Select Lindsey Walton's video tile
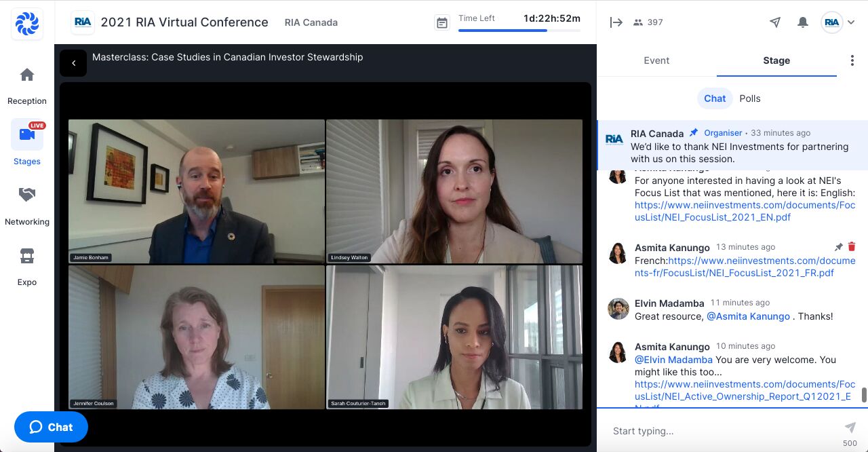This screenshot has width=868, height=452. click(454, 191)
